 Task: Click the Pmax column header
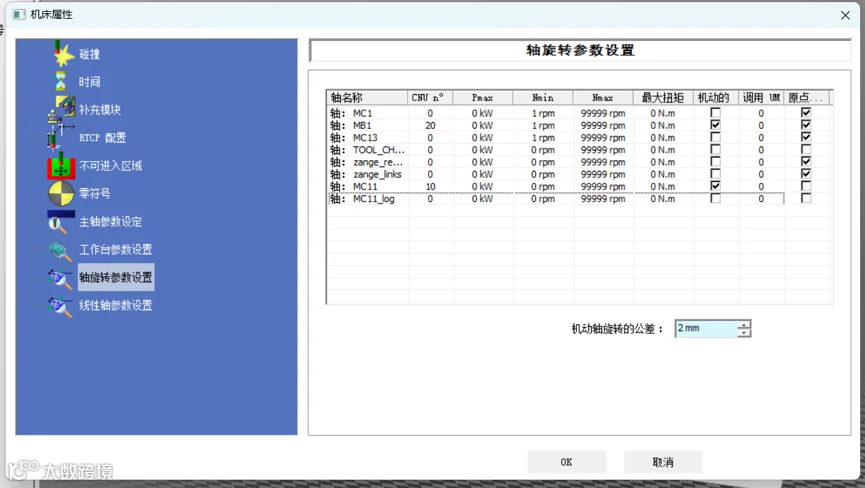(483, 98)
